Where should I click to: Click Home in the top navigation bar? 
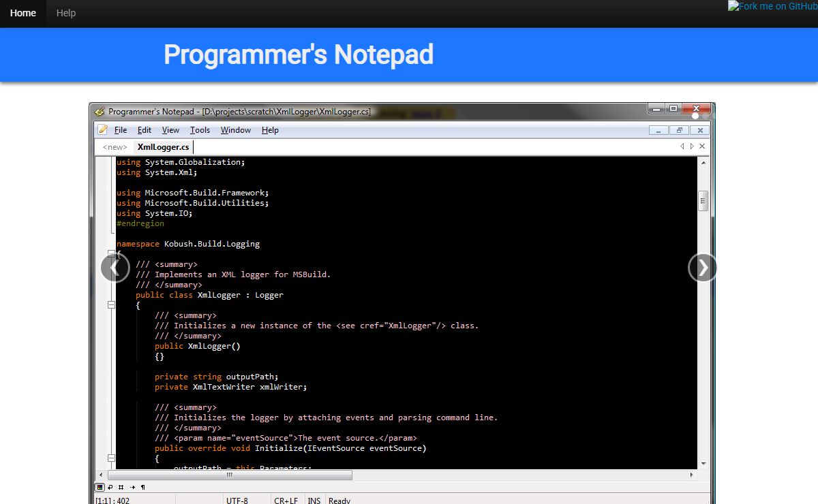23,13
